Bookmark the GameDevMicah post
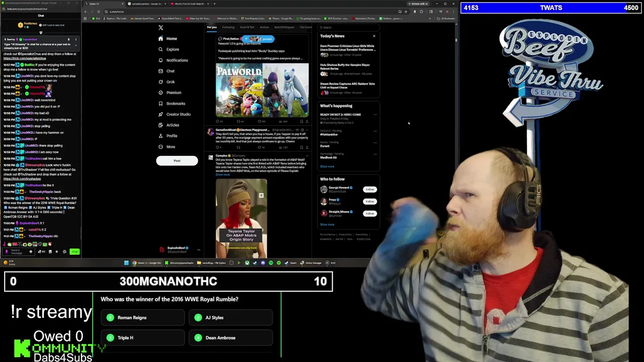Image resolution: width=644 pixels, height=362 pixels. tap(301, 147)
